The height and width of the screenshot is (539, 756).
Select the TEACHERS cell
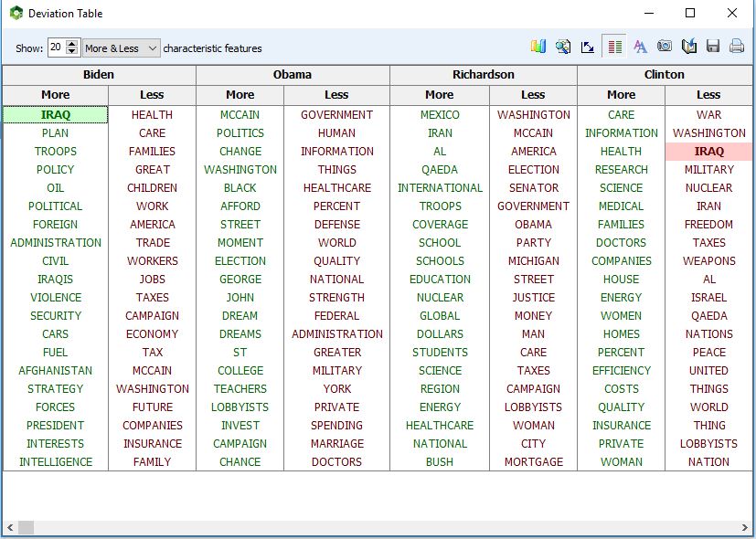click(240, 388)
